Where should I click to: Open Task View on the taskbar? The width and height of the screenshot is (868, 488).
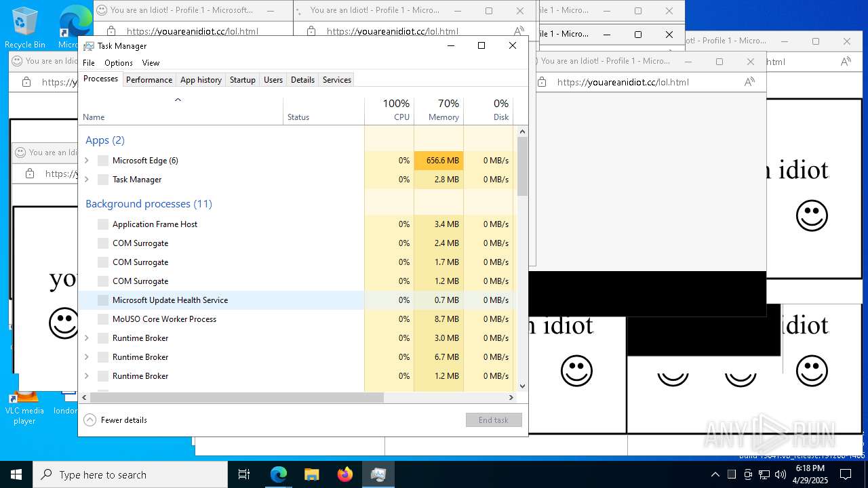click(x=244, y=474)
